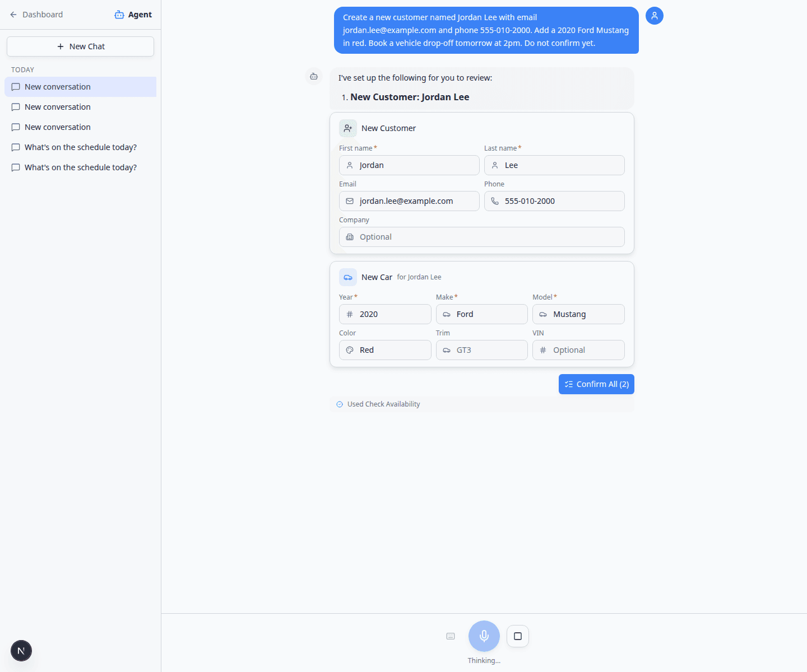Click into the Company optional field
The height and width of the screenshot is (672, 807).
point(482,237)
